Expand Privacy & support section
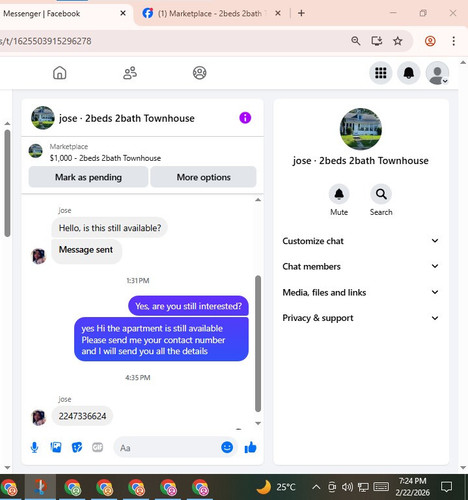The image size is (468, 500). tap(360, 318)
